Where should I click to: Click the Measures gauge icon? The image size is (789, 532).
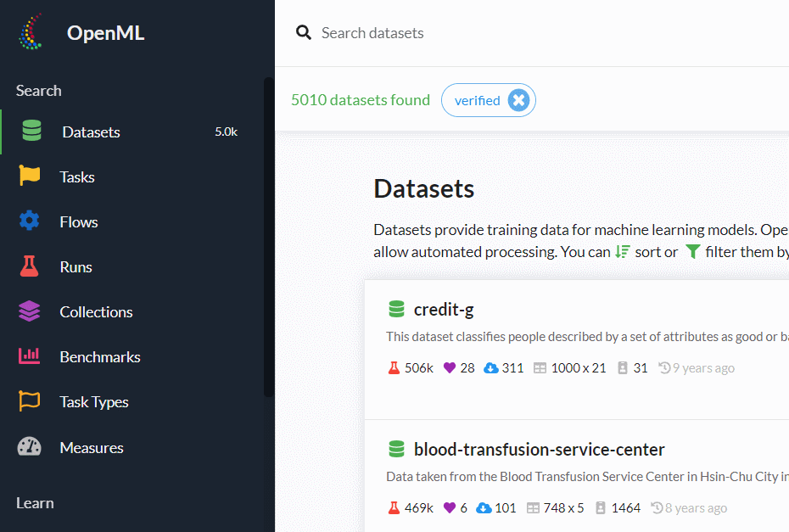[x=30, y=447]
